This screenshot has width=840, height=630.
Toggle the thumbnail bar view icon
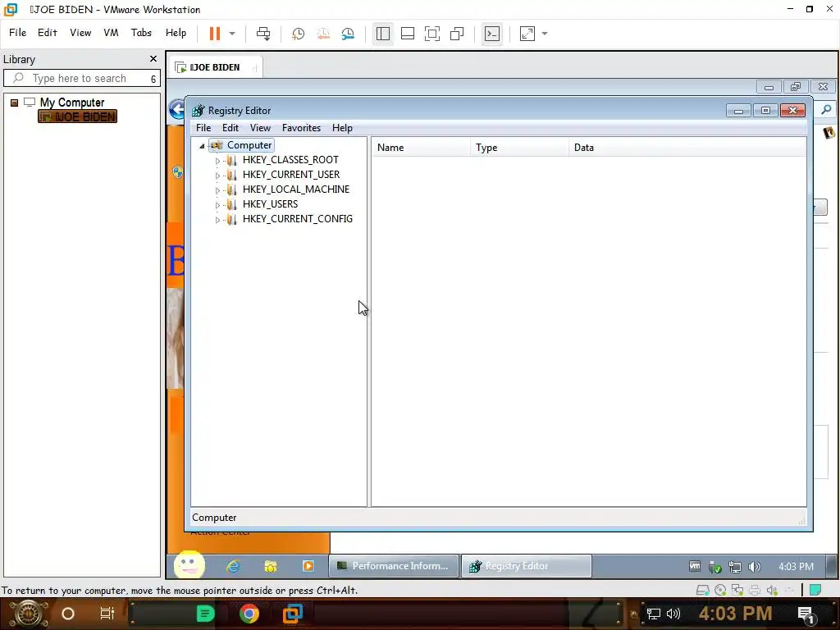pos(407,34)
